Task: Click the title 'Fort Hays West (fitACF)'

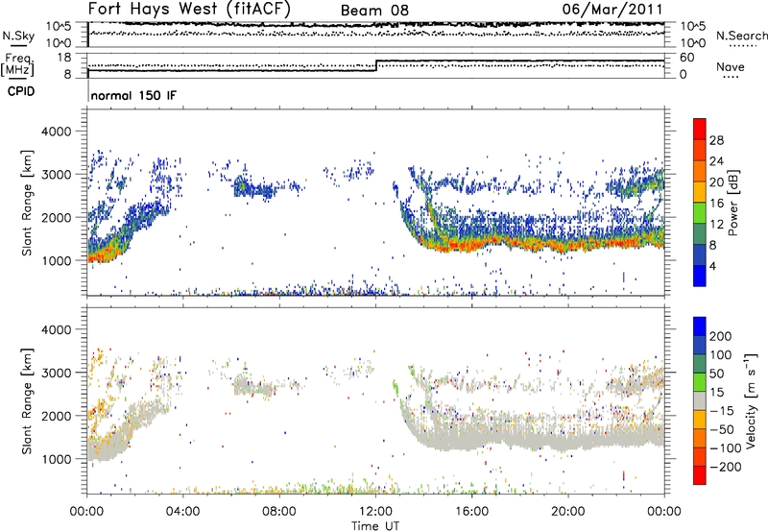Action: click(x=189, y=9)
